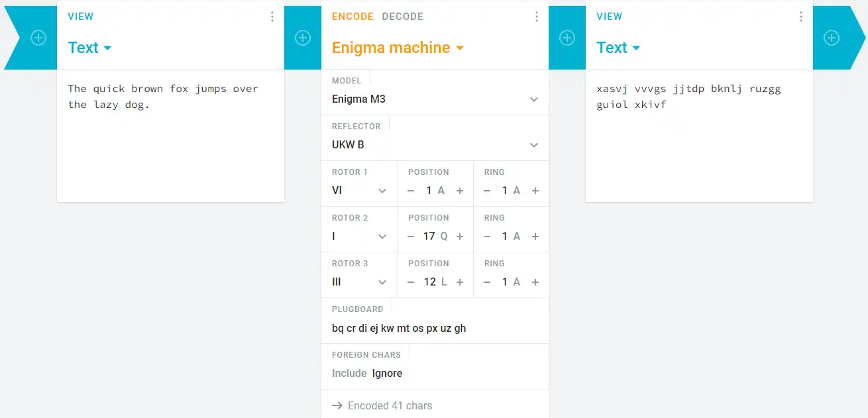Increase Rotor 1 ring setting
868x418 pixels.
[x=535, y=191]
